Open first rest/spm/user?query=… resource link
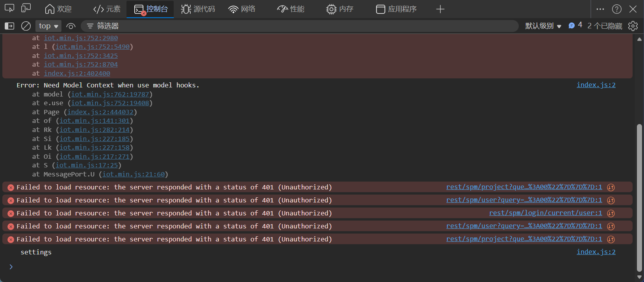644x282 pixels. coord(524,200)
